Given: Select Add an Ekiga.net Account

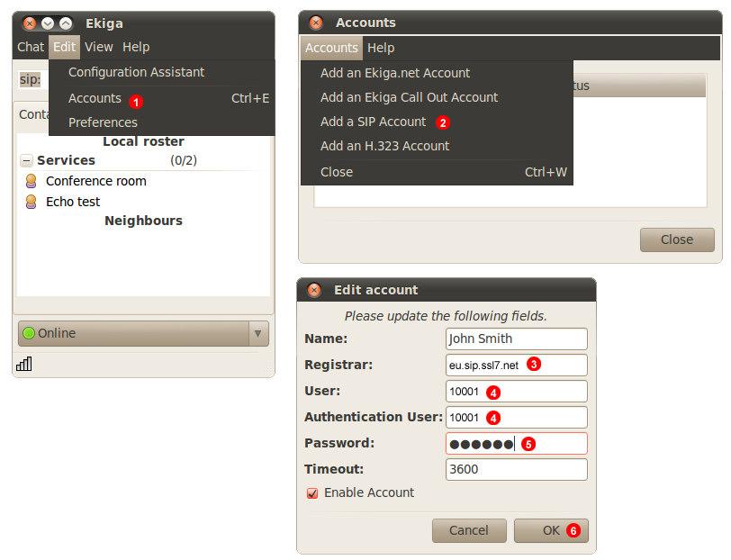Looking at the screenshot, I should (437, 73).
